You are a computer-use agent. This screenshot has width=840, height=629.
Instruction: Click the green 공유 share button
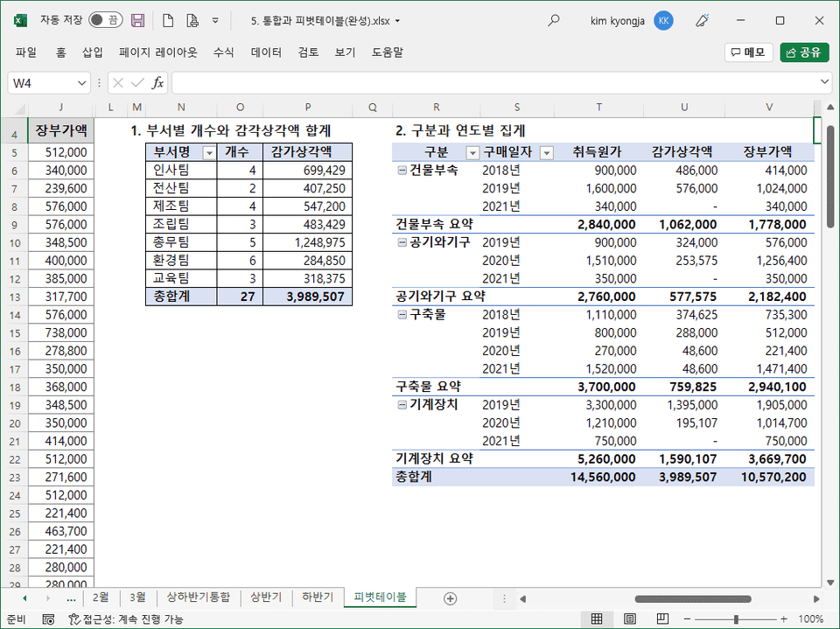(x=804, y=52)
